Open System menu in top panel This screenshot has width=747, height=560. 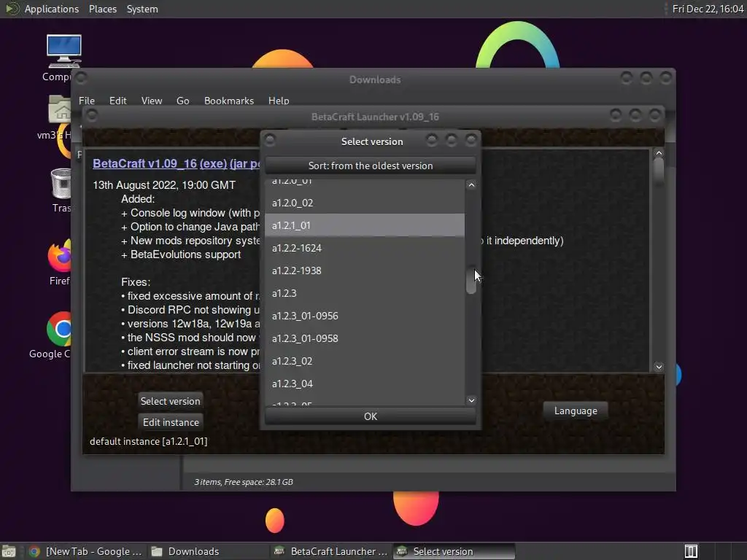tap(142, 9)
